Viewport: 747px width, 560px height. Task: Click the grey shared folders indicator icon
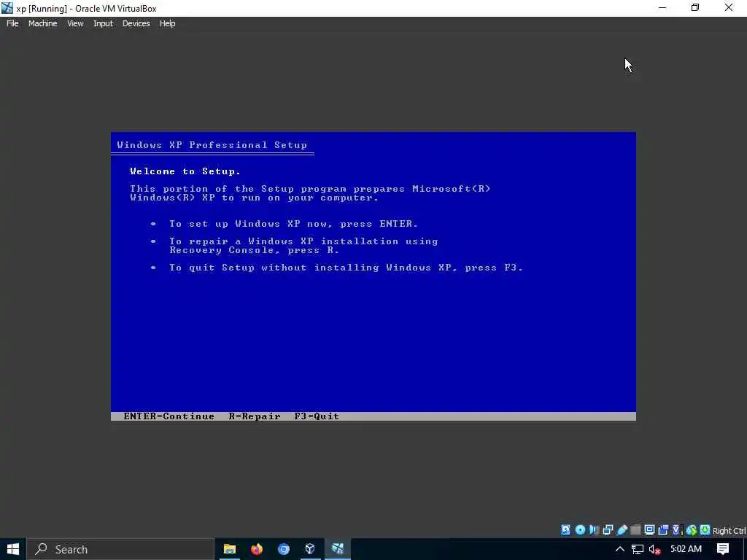(635, 530)
